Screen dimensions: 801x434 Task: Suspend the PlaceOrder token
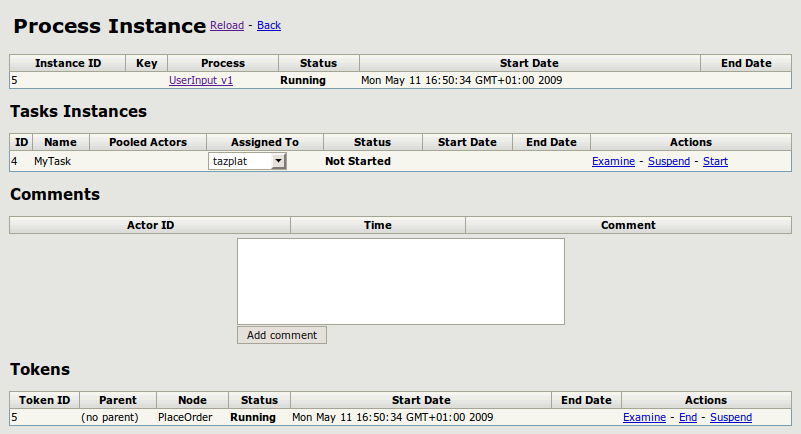coord(731,417)
